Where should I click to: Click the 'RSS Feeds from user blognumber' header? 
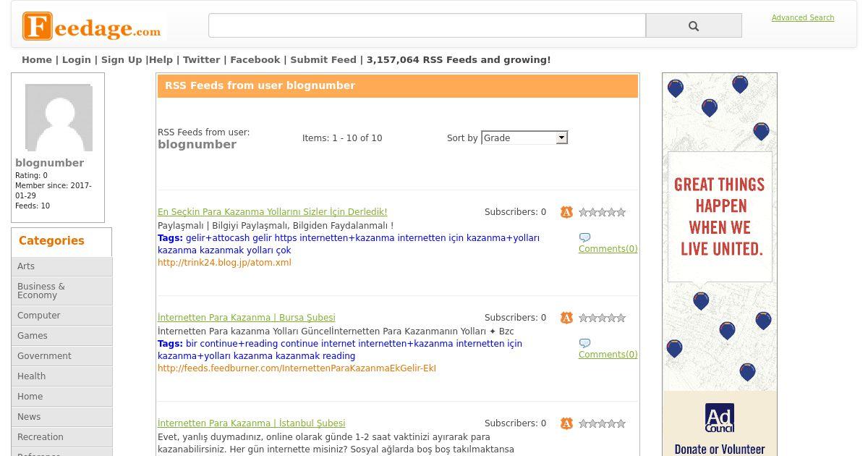(x=398, y=86)
